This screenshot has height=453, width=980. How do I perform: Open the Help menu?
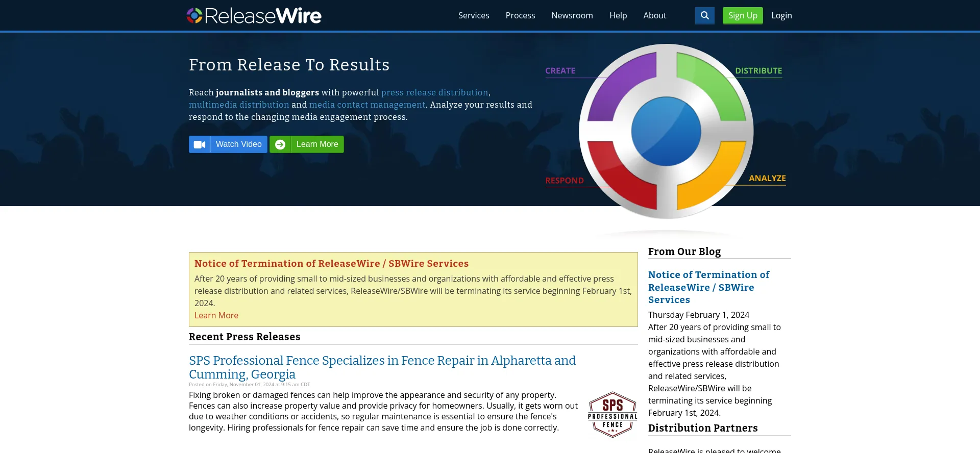[618, 15]
